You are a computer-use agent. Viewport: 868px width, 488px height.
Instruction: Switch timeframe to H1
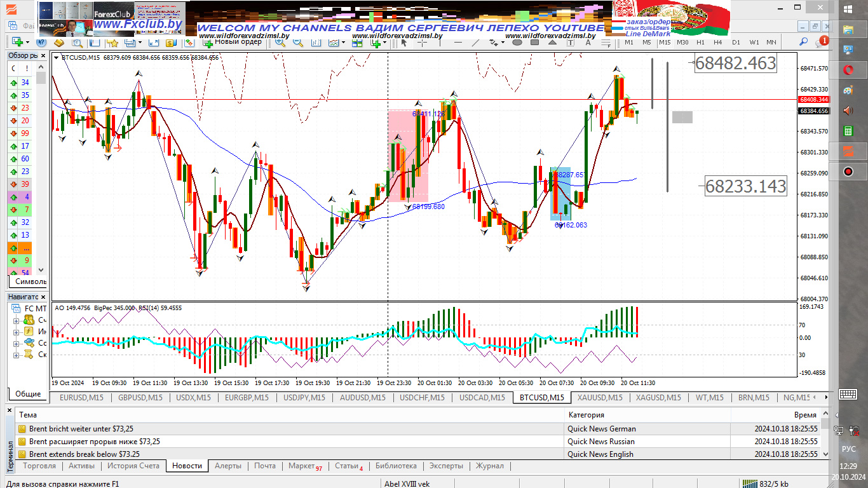pyautogui.click(x=700, y=42)
